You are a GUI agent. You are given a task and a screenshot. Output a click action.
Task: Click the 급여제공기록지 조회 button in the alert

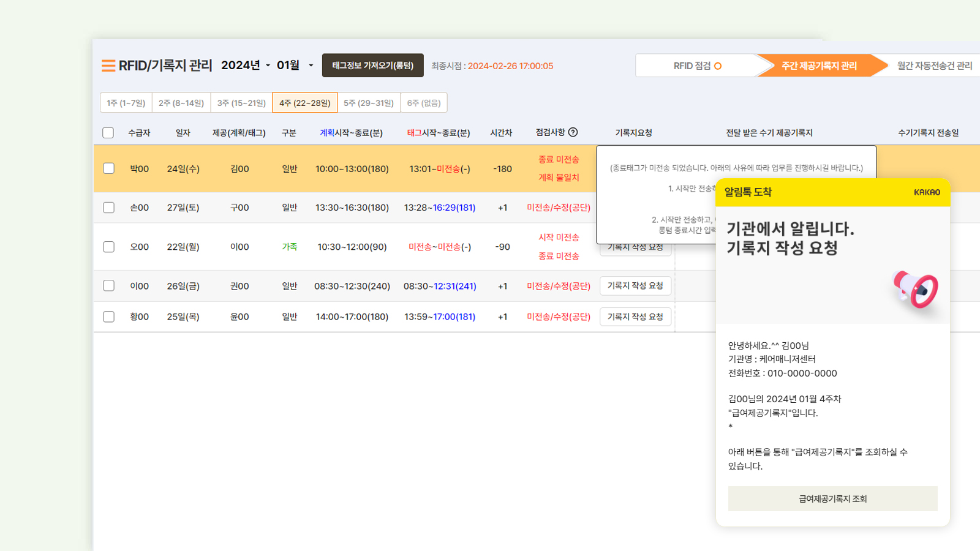coord(833,499)
